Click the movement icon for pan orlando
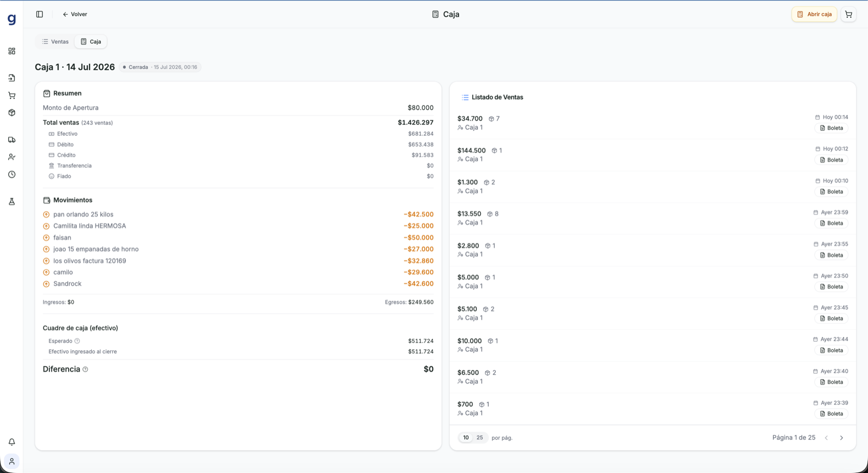 point(46,215)
